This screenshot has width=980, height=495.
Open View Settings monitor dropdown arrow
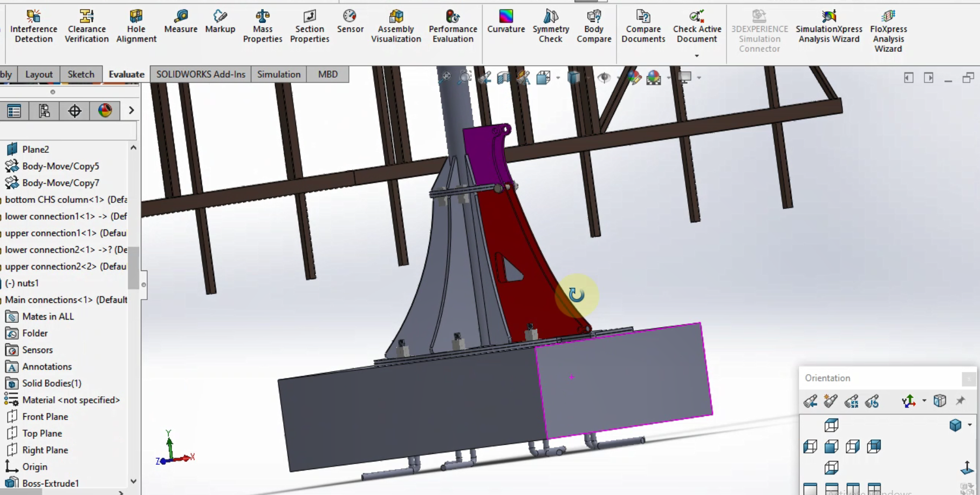point(699,78)
